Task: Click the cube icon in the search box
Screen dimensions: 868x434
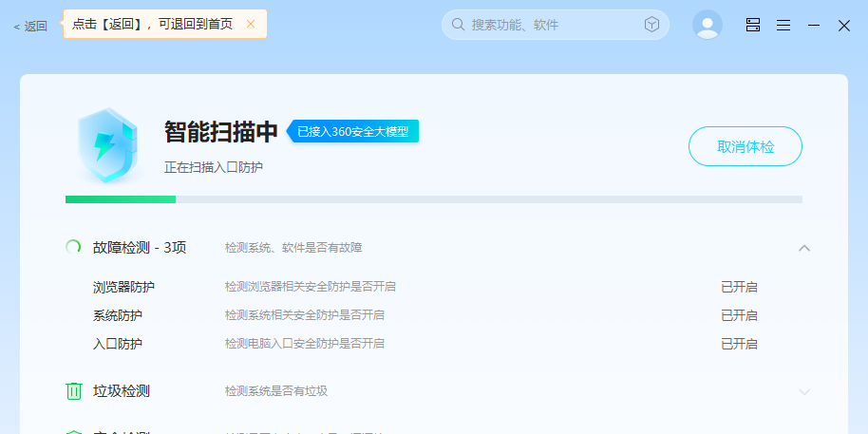Action: [651, 25]
